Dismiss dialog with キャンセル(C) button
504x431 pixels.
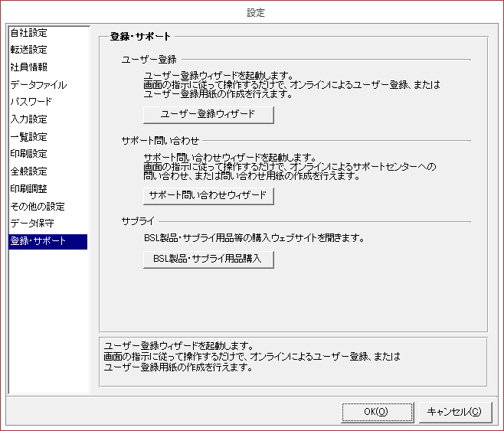(x=455, y=412)
